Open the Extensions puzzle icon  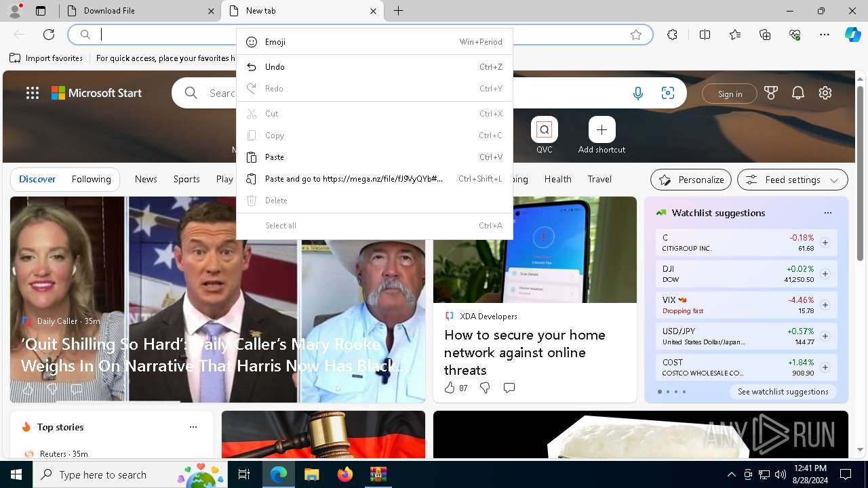672,35
